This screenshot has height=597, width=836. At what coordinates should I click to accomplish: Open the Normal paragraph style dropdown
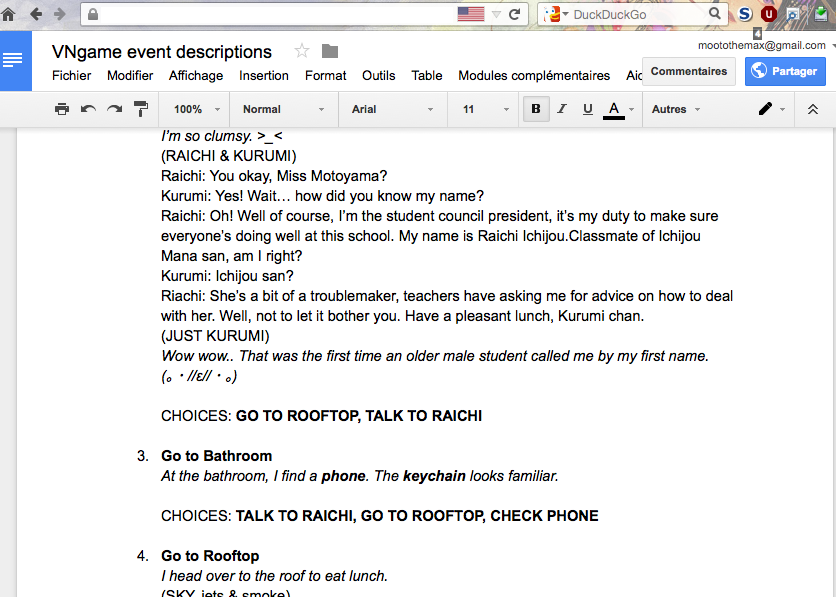(283, 109)
